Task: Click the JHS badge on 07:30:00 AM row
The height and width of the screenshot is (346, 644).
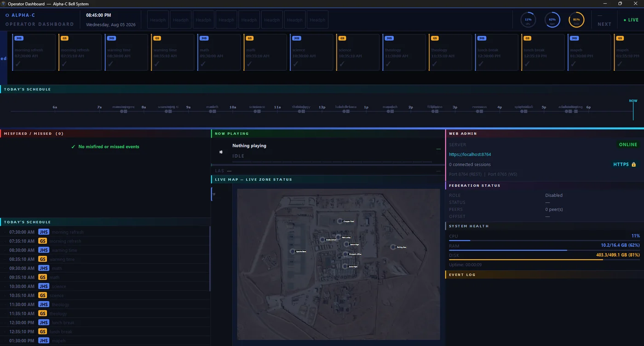Action: [x=44, y=232]
